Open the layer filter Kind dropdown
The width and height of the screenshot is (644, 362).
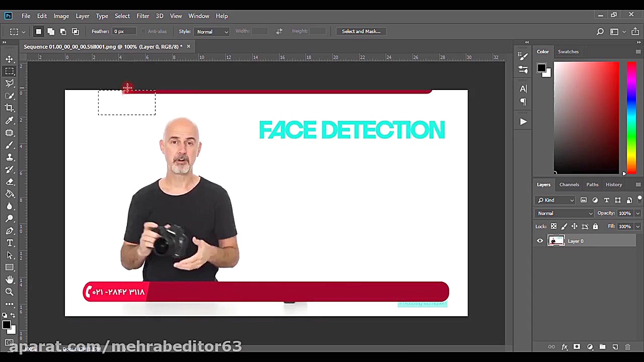tap(556, 200)
